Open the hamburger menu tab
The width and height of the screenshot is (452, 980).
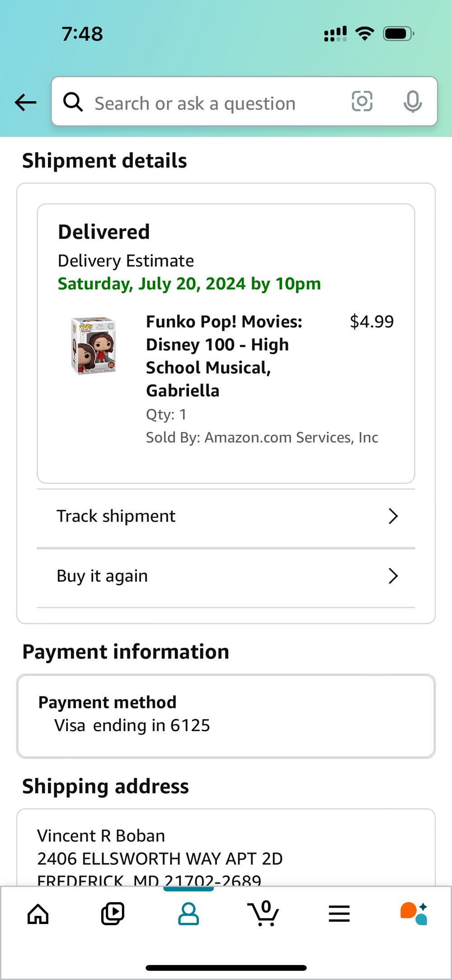pos(339,914)
